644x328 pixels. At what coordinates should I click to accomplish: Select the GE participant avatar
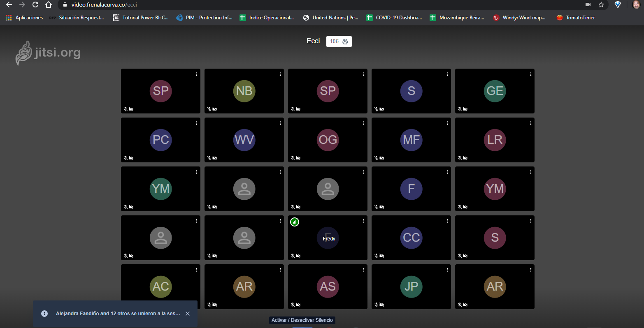coord(495,91)
